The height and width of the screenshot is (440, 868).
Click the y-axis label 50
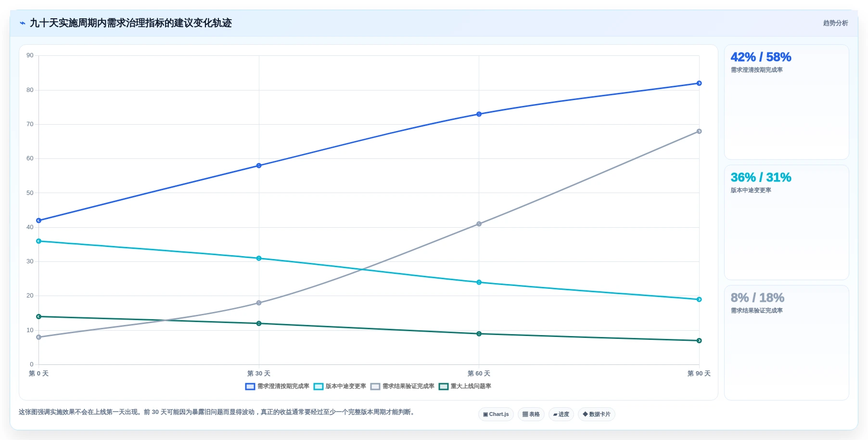tap(30, 193)
